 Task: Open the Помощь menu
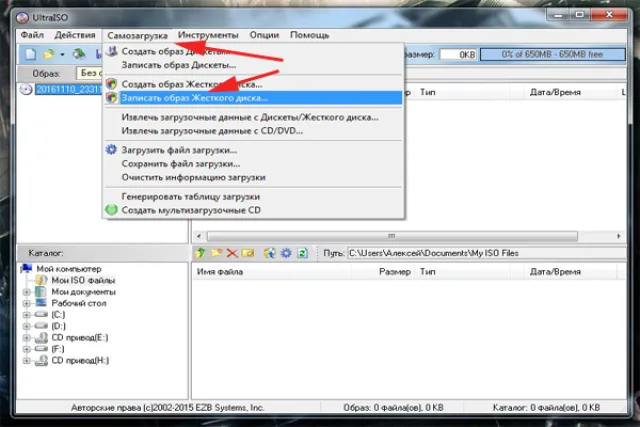(x=309, y=35)
